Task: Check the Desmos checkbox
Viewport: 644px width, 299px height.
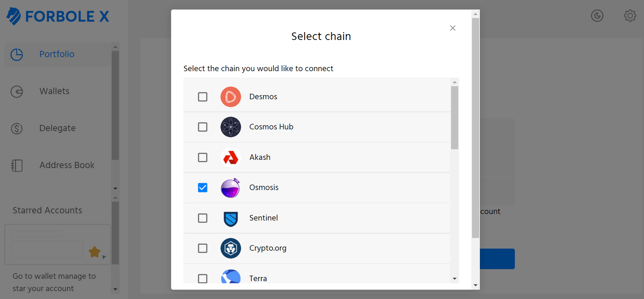Action: (x=202, y=97)
